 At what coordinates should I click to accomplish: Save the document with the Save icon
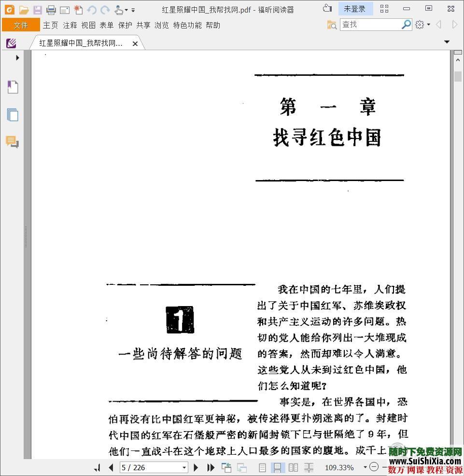click(37, 9)
